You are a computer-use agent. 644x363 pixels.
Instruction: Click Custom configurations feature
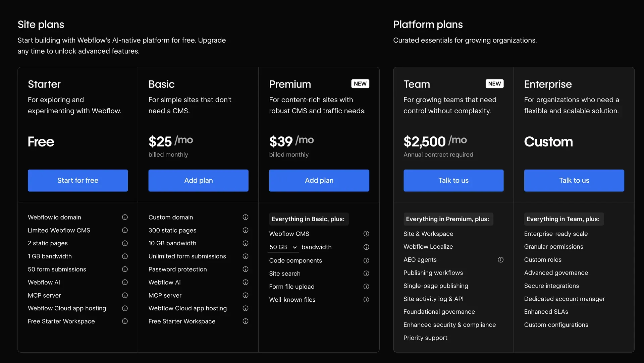click(x=556, y=325)
